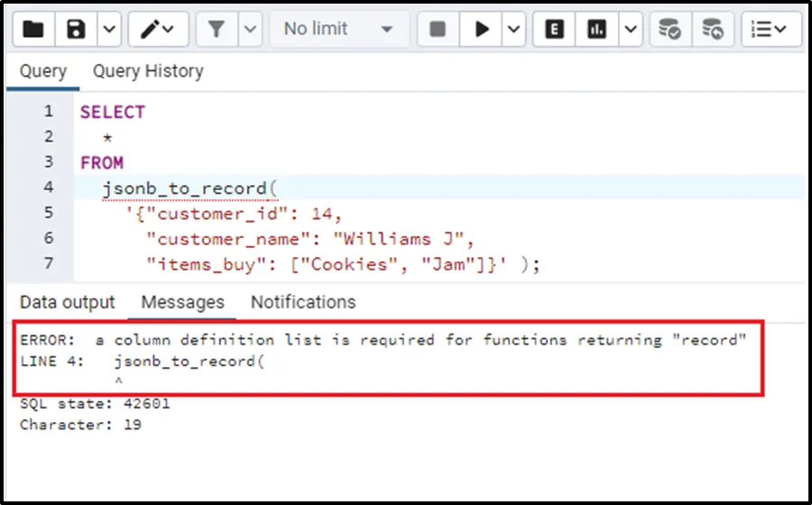Open the pencil Edit menu
Image resolution: width=812 pixels, height=505 pixels.
(x=159, y=30)
